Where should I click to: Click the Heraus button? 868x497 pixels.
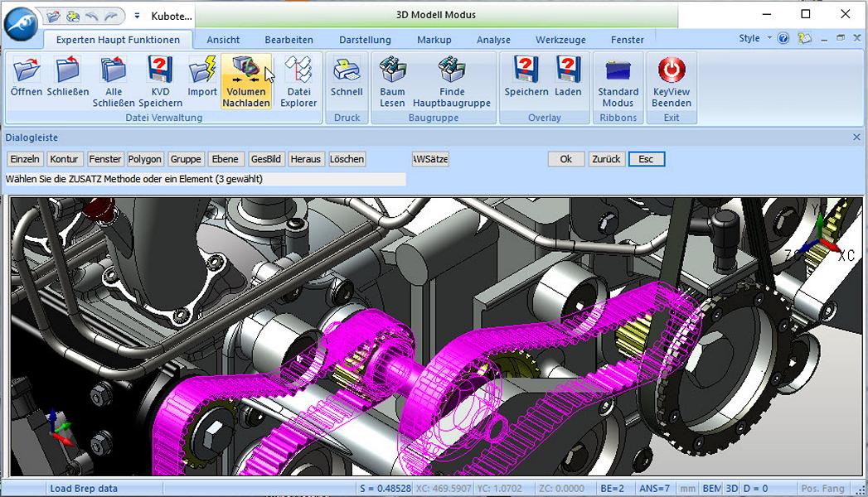tap(306, 159)
